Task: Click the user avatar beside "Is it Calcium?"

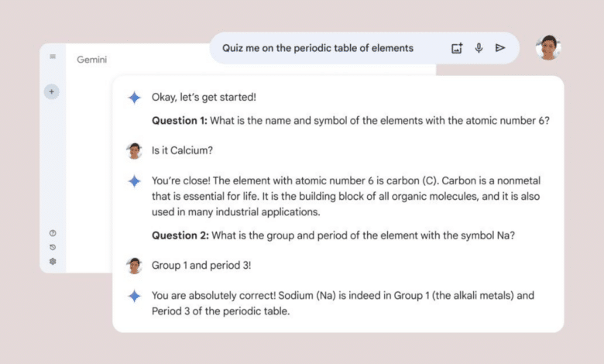Action: (x=134, y=151)
